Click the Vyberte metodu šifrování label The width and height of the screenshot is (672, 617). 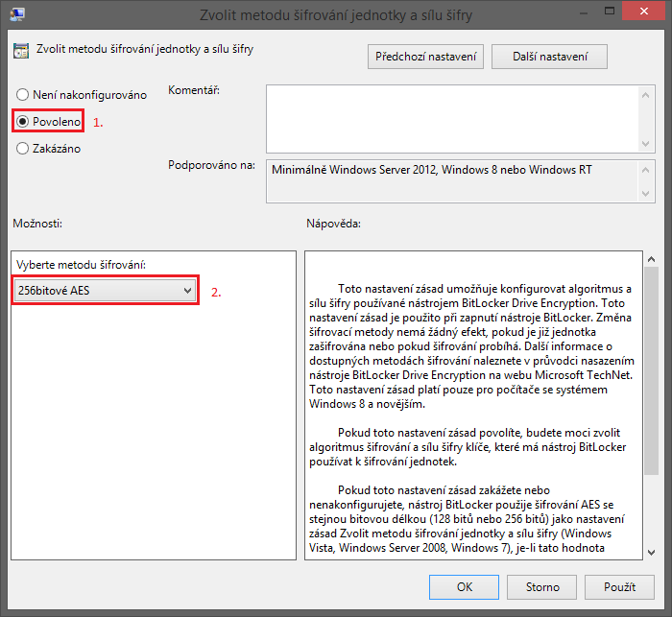tap(81, 265)
